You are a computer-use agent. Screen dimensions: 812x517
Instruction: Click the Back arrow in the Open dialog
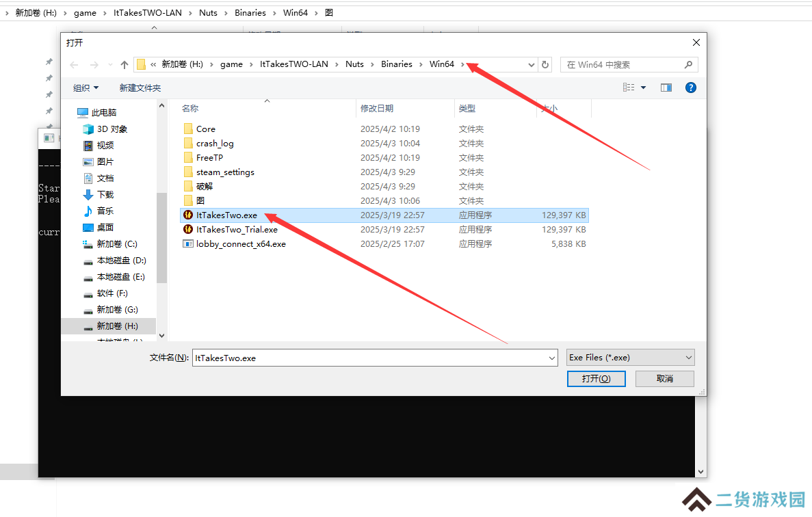[x=74, y=65]
